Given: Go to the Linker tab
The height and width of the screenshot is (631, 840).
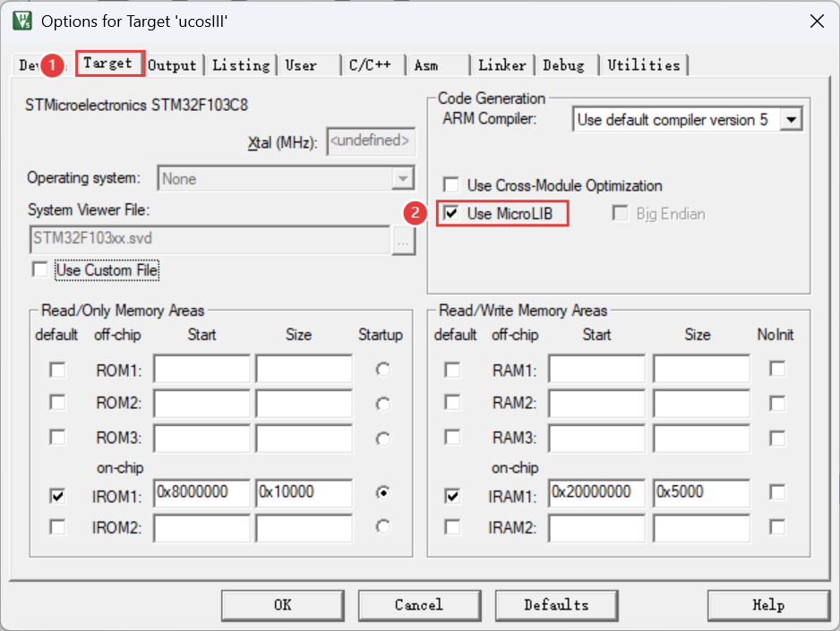Looking at the screenshot, I should [502, 65].
